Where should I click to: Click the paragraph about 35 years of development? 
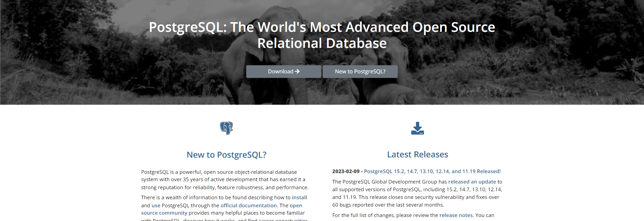225,180
